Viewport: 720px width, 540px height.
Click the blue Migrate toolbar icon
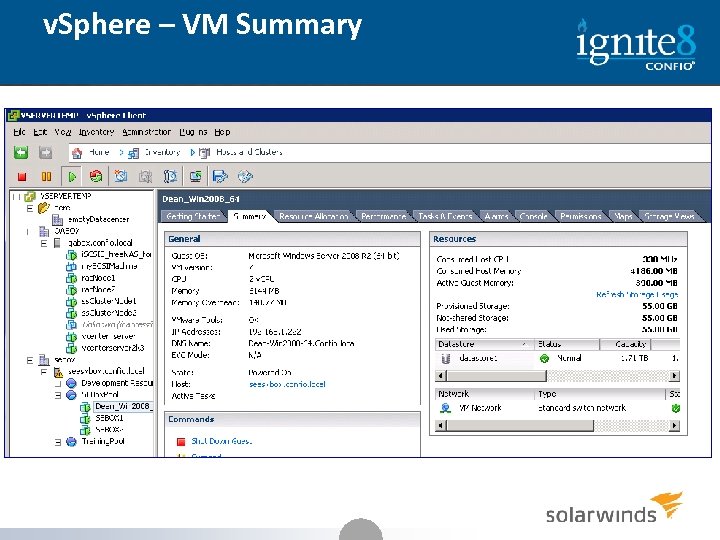coord(220,176)
